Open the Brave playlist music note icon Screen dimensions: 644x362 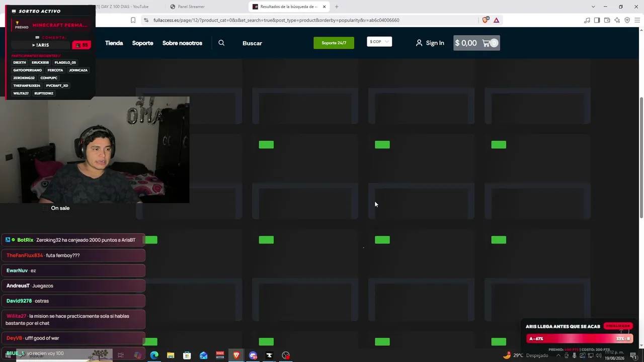point(587,20)
